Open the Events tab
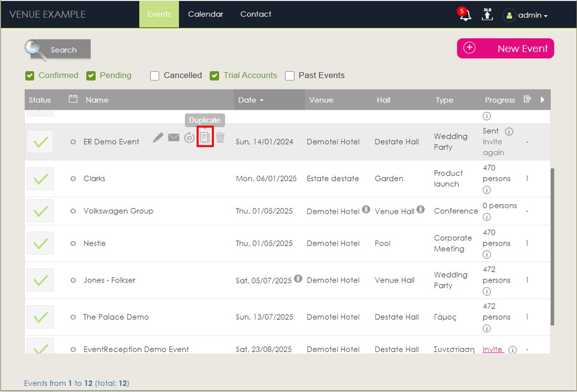 pyautogui.click(x=159, y=14)
